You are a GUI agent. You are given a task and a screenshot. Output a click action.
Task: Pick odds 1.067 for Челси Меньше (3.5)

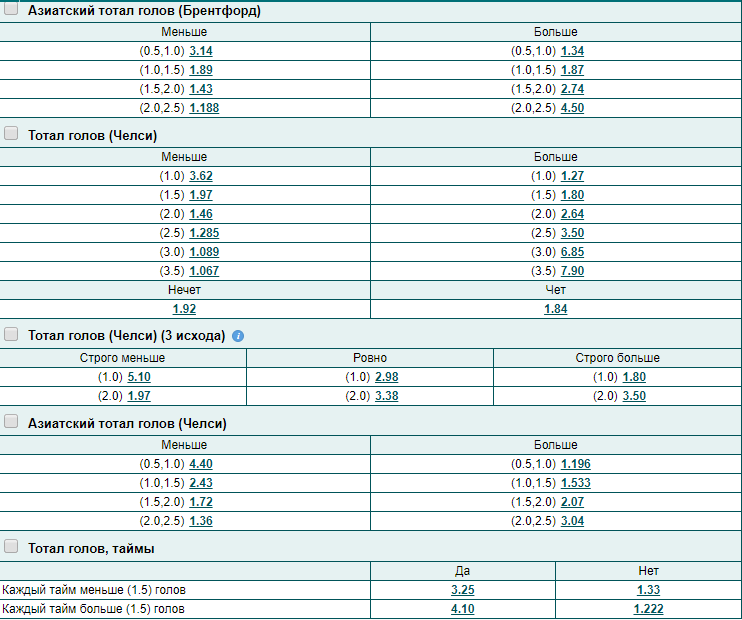pos(204,271)
